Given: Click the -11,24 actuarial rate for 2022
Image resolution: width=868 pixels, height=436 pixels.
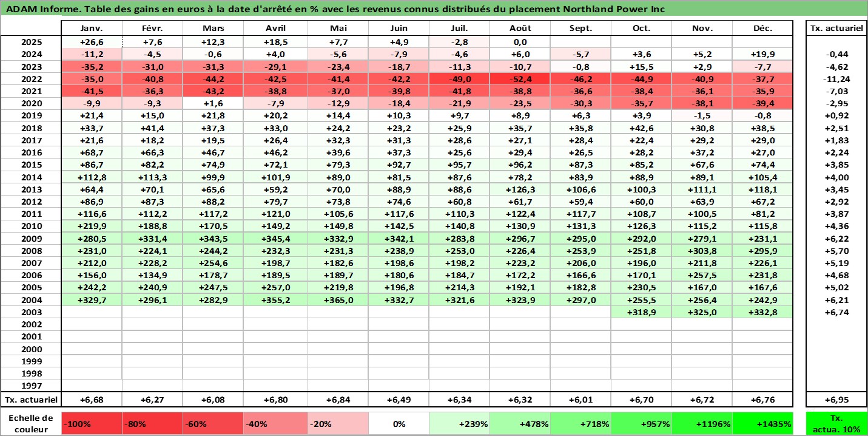Looking at the screenshot, I should (x=836, y=79).
